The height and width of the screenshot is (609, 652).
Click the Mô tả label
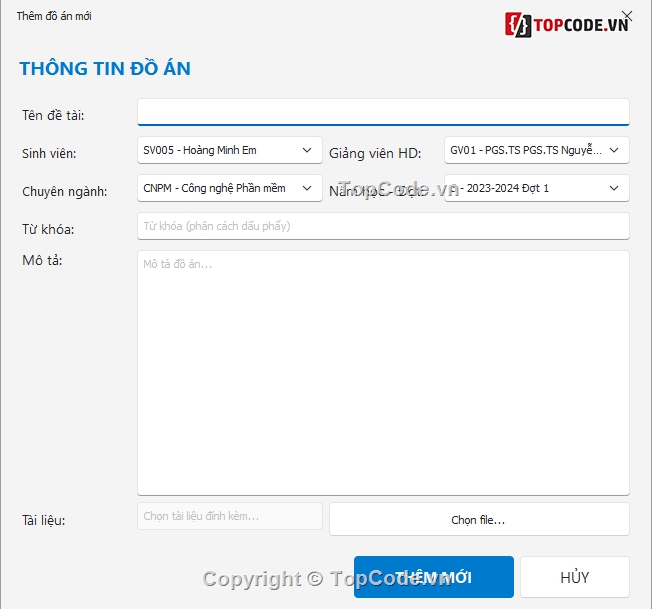42,260
